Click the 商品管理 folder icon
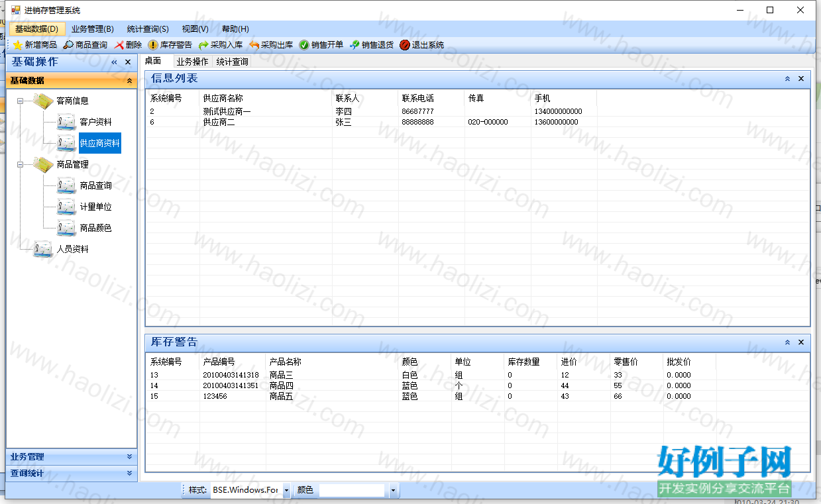821x504 pixels. point(43,164)
